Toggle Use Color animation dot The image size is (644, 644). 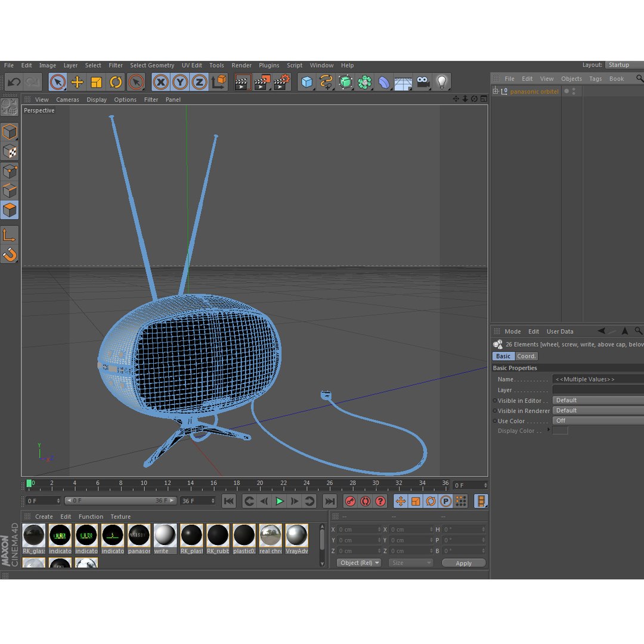click(495, 421)
